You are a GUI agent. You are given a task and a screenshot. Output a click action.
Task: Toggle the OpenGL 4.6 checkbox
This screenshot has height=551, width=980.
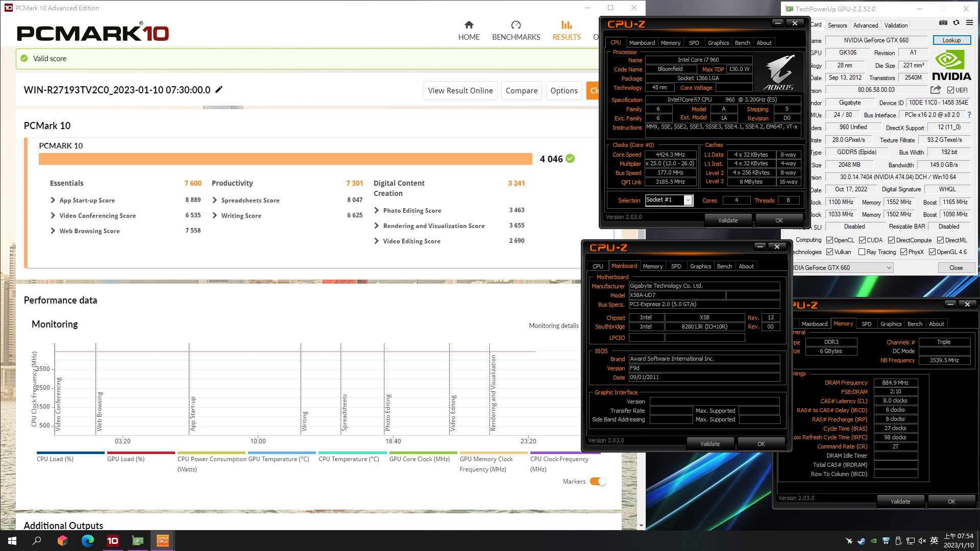tap(932, 252)
